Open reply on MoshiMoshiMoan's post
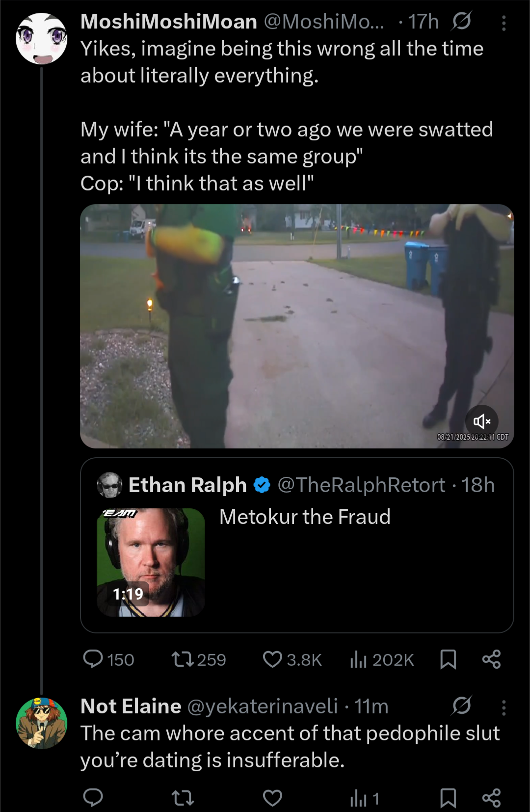The image size is (530, 812). tap(93, 659)
